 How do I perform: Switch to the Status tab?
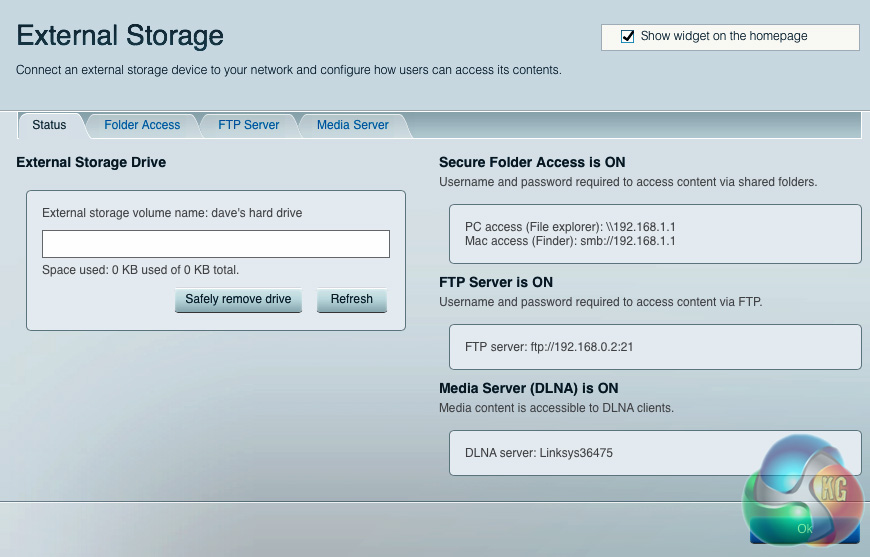49,125
